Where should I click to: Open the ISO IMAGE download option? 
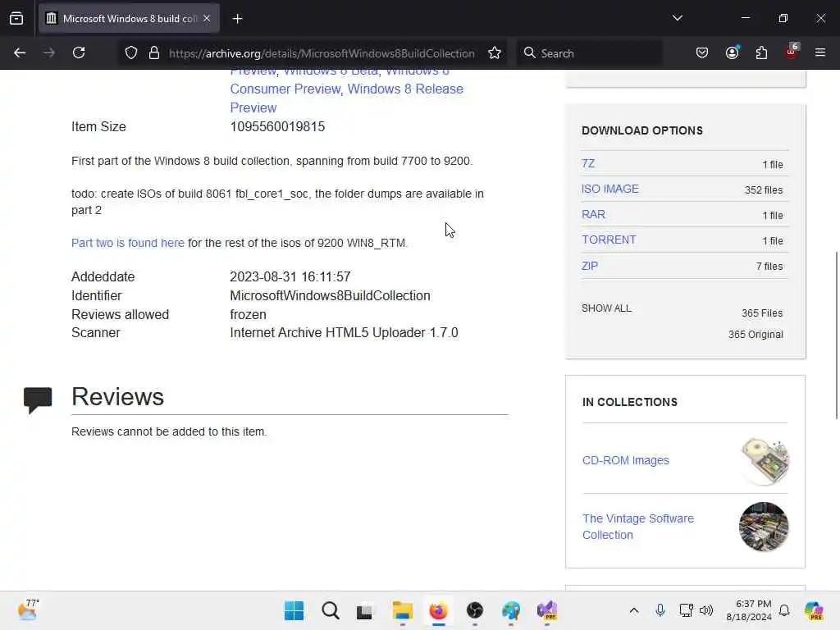click(610, 189)
